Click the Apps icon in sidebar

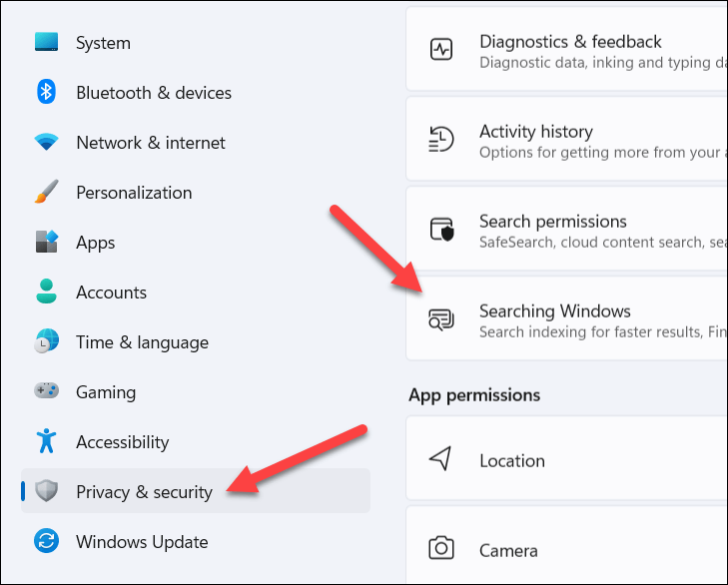click(47, 242)
